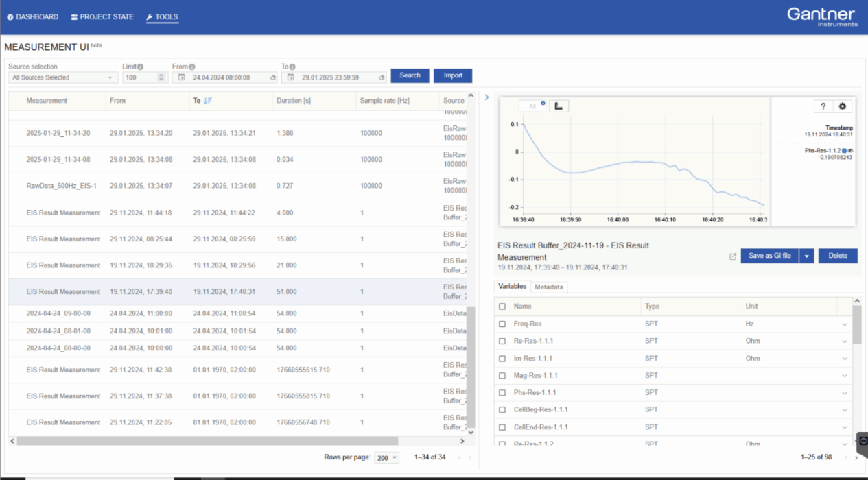Open the DASHBOARD menu item
The image size is (868, 480).
(x=32, y=17)
